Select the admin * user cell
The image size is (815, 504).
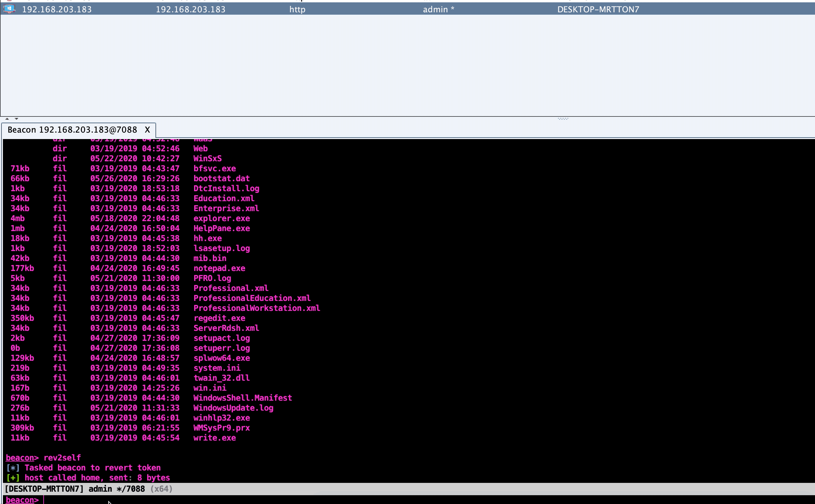click(x=438, y=9)
